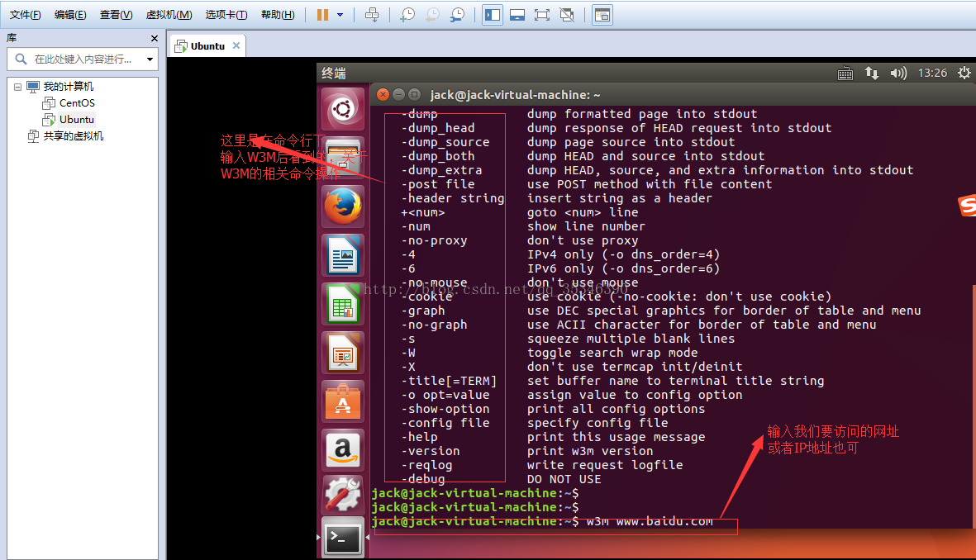The height and width of the screenshot is (560, 976).
Task: Switch the VM to full screen mode
Action: point(542,15)
